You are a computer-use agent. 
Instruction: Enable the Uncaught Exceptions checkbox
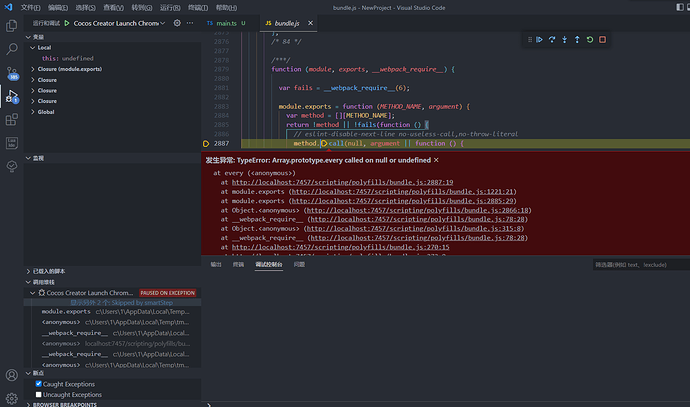click(x=39, y=395)
